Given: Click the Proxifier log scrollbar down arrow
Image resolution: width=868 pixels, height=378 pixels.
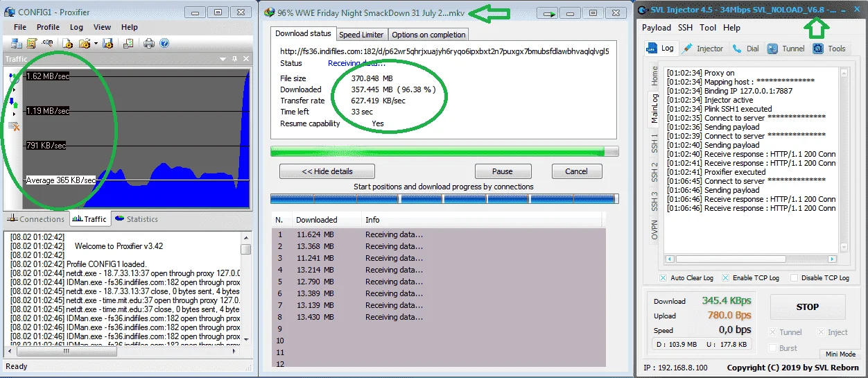Looking at the screenshot, I should [246, 338].
